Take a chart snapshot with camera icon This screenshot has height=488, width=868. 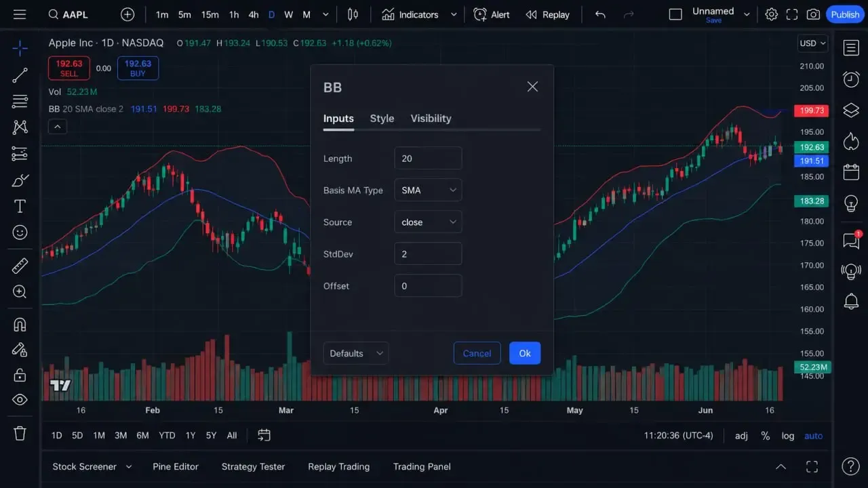[813, 14]
